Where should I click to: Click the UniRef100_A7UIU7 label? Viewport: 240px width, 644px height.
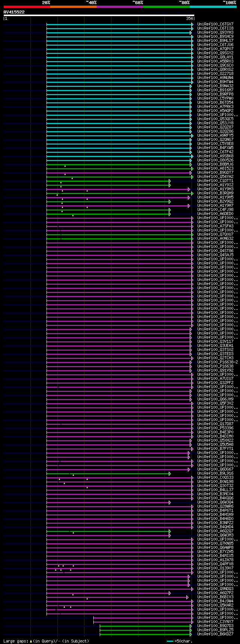215,379
